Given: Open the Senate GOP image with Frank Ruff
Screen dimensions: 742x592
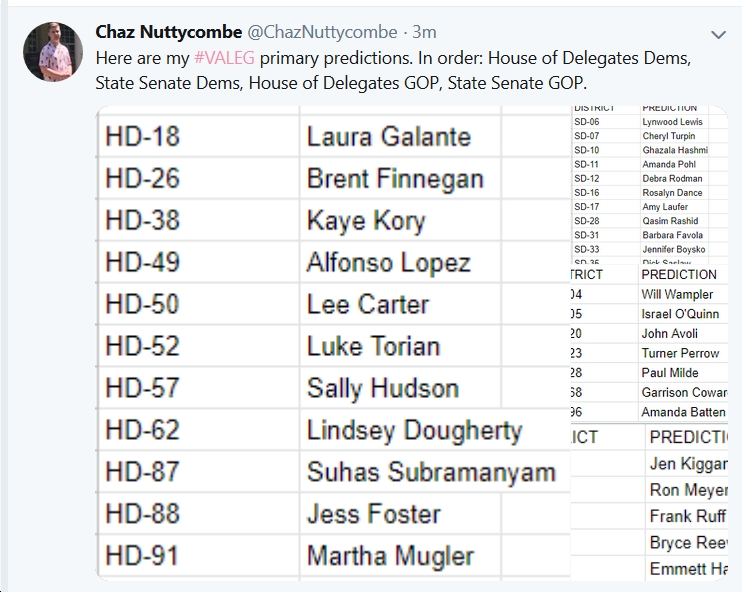Looking at the screenshot, I should [x=650, y=502].
